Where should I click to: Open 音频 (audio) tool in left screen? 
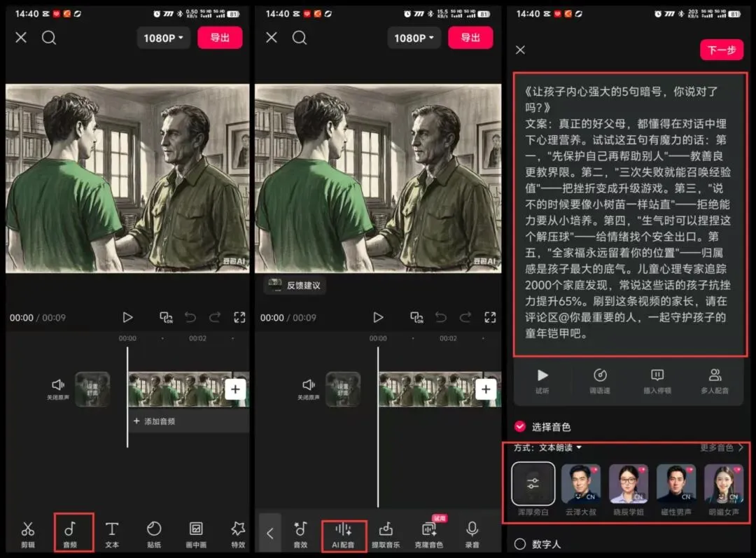[71, 534]
